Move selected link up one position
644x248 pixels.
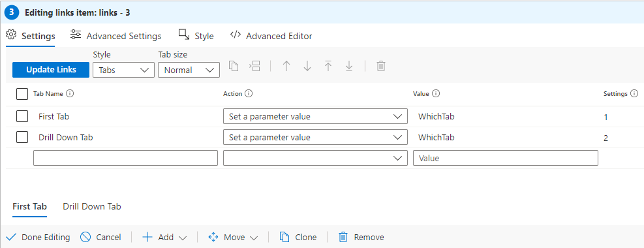(286, 66)
